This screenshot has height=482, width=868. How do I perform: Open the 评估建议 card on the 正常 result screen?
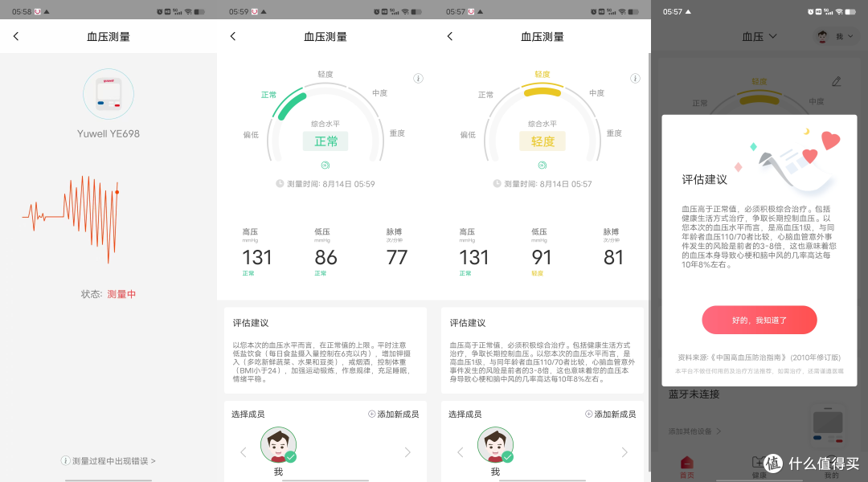pos(325,350)
